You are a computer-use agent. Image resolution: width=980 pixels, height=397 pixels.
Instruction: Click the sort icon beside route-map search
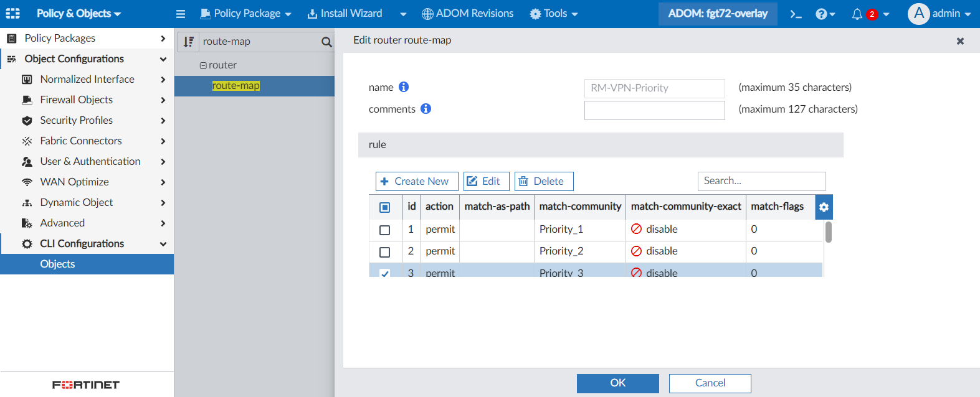point(188,42)
